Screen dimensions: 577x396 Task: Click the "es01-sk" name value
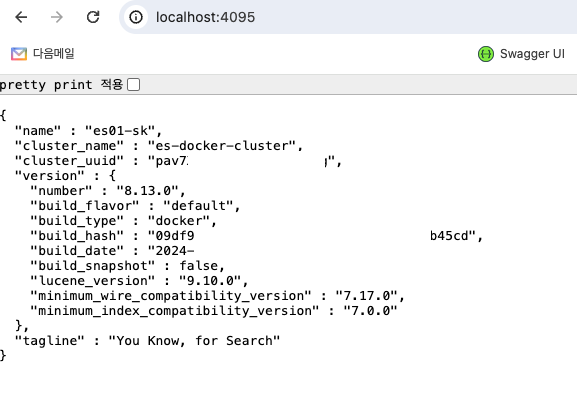coord(120,131)
